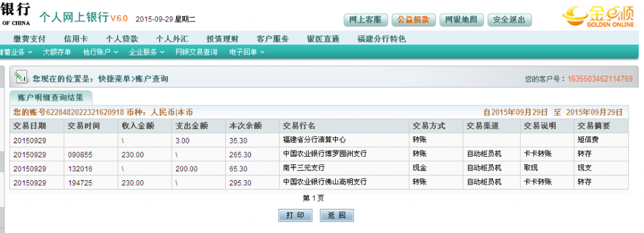Select the 大额存单 submenu item
Screen dimensions: 644x233
point(57,52)
